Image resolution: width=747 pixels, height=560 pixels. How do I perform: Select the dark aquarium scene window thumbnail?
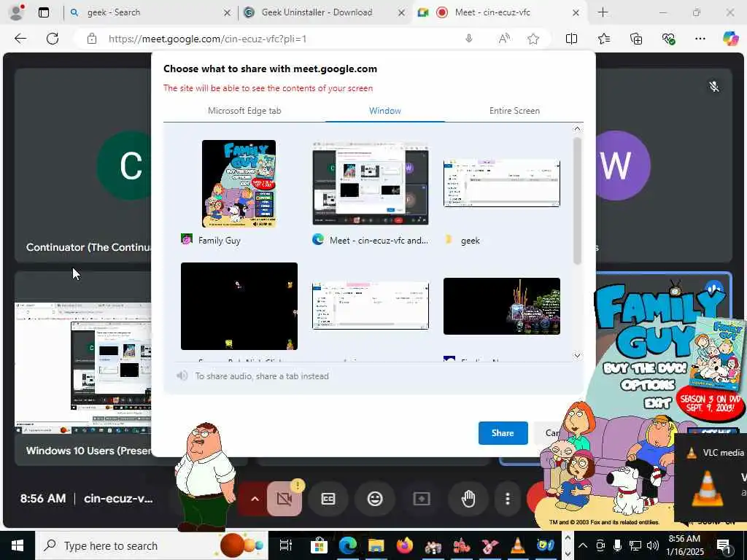click(502, 306)
